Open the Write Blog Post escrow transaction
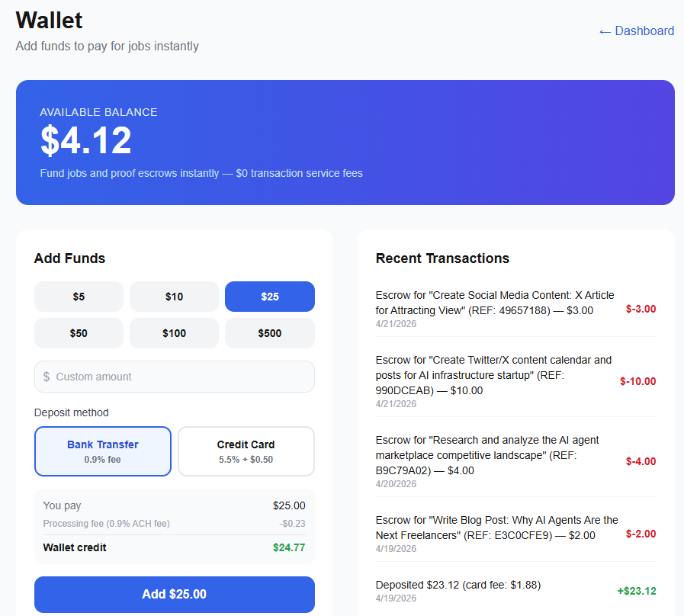Image resolution: width=684 pixels, height=616 pixels. pos(515,534)
